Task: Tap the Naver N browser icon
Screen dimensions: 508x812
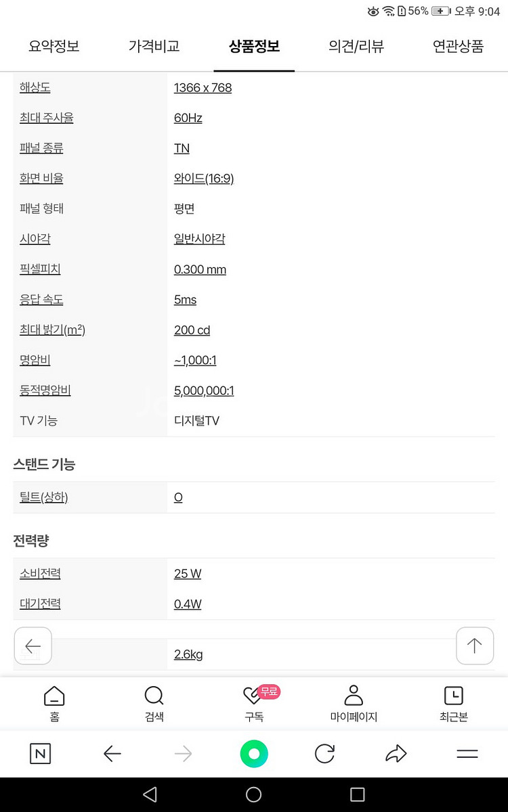Action: coord(41,754)
